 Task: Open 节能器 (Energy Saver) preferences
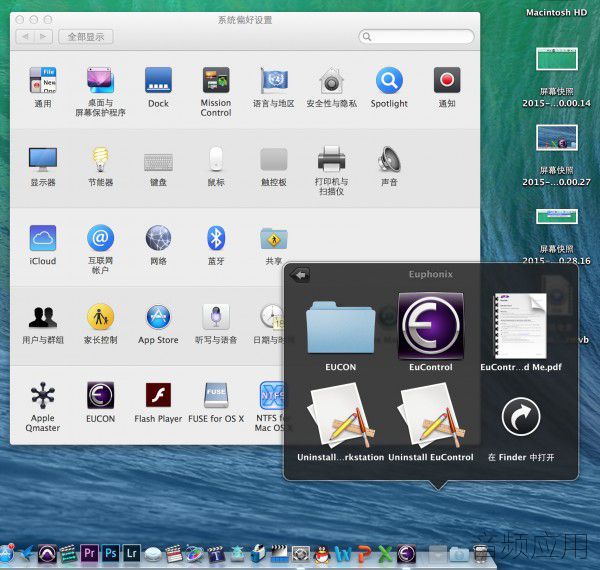(100, 159)
